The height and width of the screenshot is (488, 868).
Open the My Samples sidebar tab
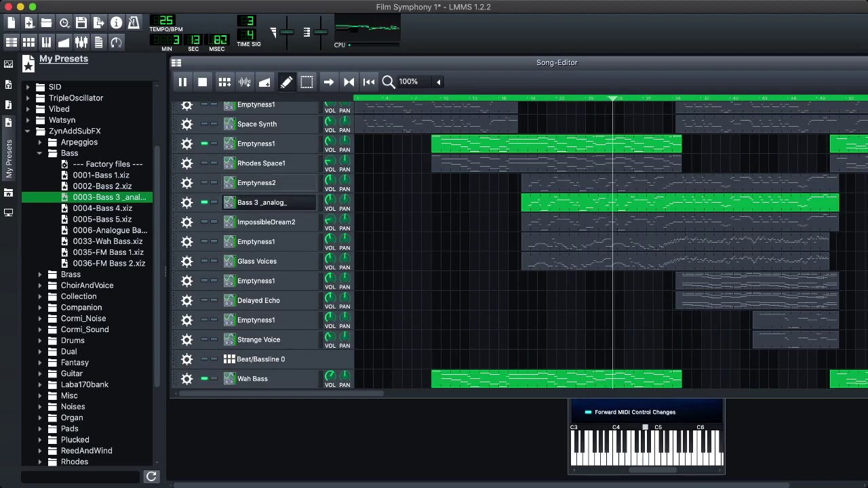pyautogui.click(x=8, y=104)
